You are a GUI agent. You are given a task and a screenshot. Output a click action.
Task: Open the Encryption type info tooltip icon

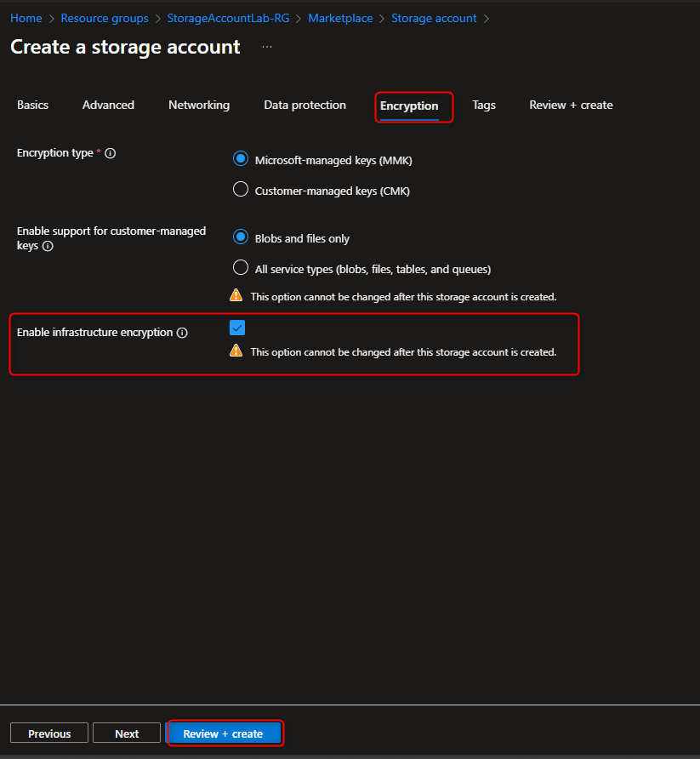coord(110,153)
